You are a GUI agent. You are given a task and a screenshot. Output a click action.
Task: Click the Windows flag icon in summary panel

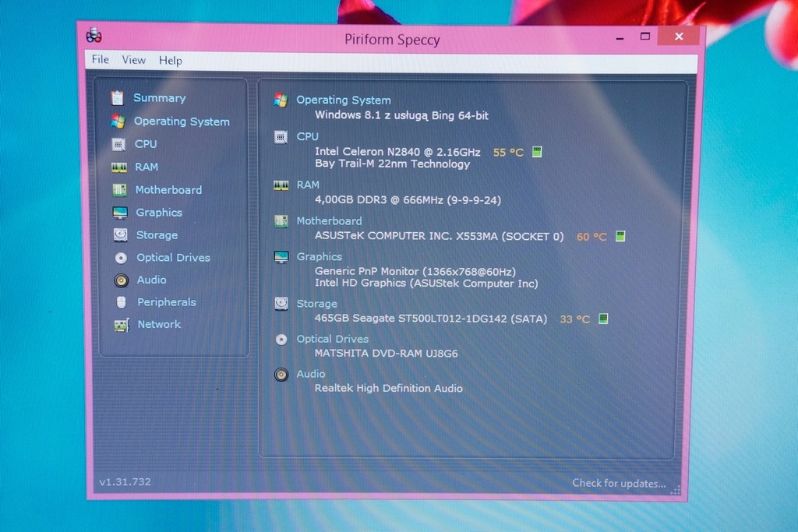pos(281,100)
